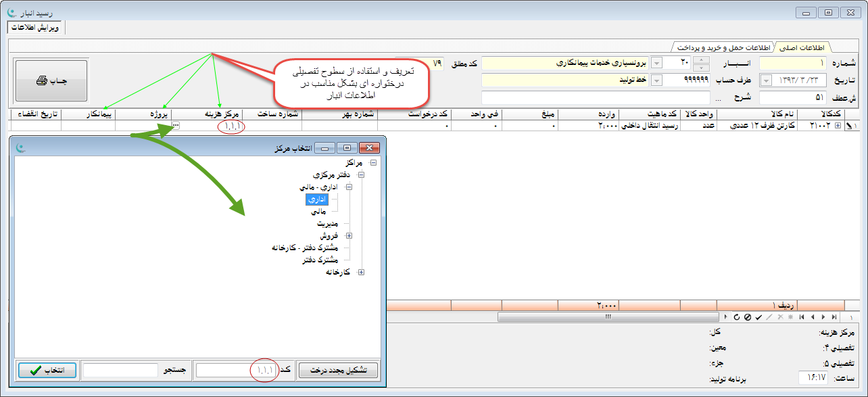Open the warehouse (انبار) dropdown arrow
This screenshot has height=397, width=868.
coord(656,63)
